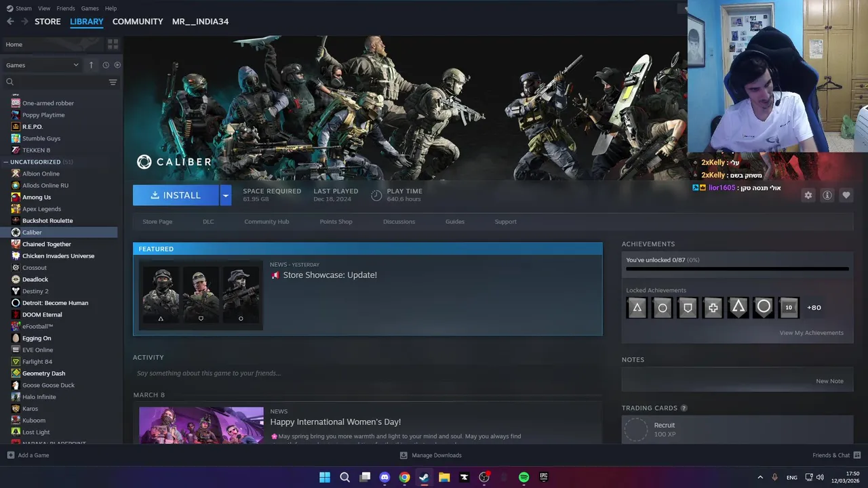This screenshot has height=488, width=868.
Task: Open Spotify from the taskbar
Action: pyautogui.click(x=524, y=477)
